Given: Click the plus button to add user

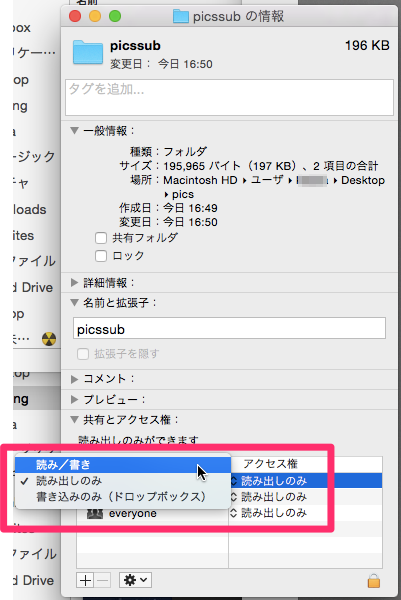Looking at the screenshot, I should (x=85, y=580).
